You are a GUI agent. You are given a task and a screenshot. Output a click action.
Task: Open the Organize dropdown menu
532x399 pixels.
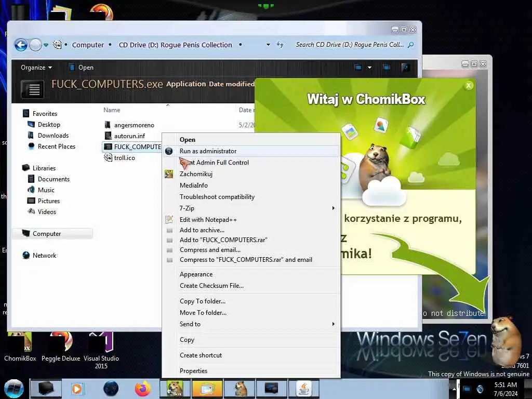point(36,68)
